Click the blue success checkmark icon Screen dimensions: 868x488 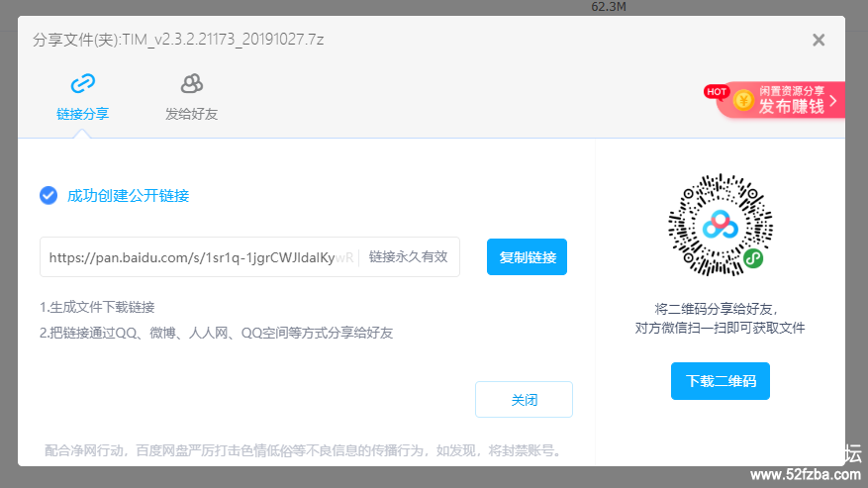tap(48, 195)
